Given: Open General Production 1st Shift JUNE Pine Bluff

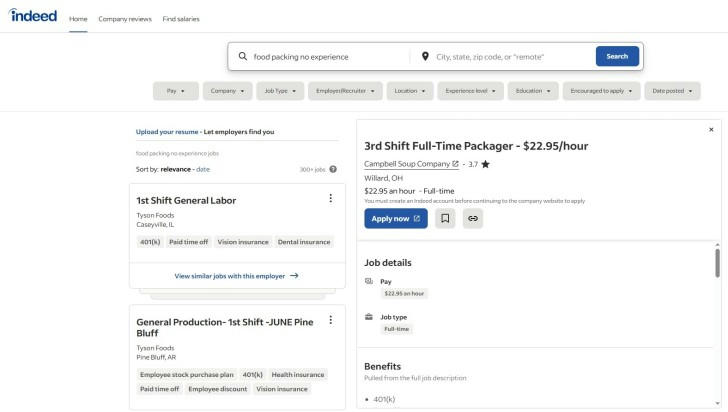Looking at the screenshot, I should click(x=225, y=327).
